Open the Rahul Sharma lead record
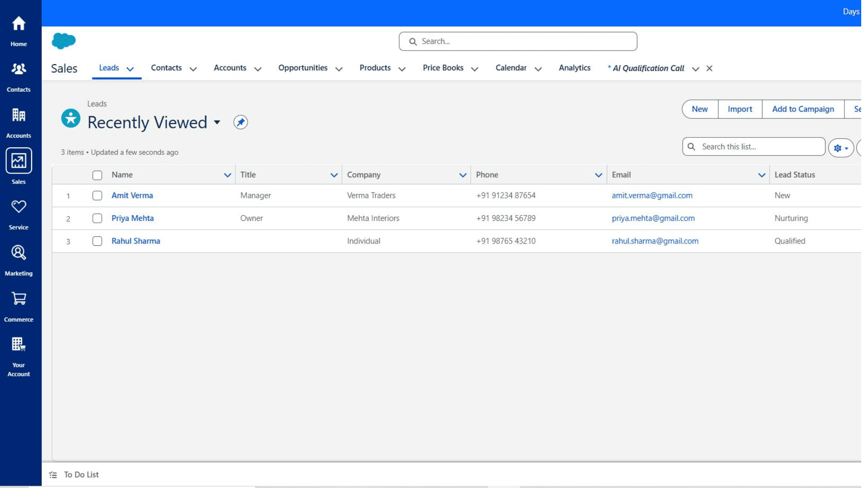Screen dimensions: 868x488 (136, 241)
